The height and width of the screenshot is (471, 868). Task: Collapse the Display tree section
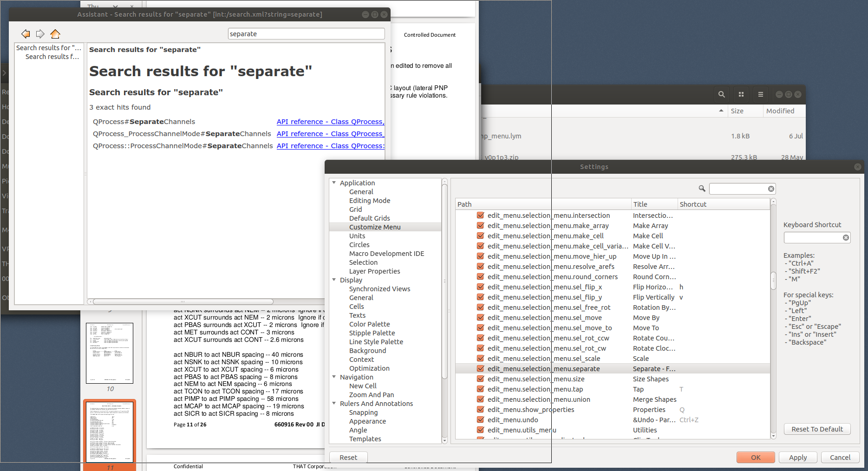click(334, 280)
